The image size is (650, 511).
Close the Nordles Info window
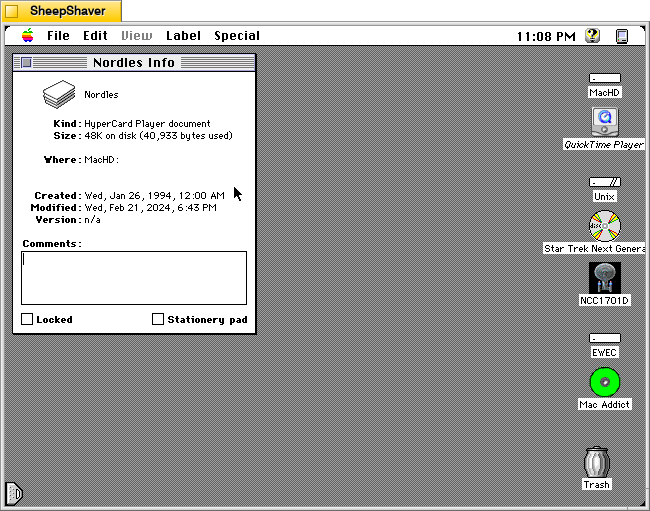click(x=27, y=63)
